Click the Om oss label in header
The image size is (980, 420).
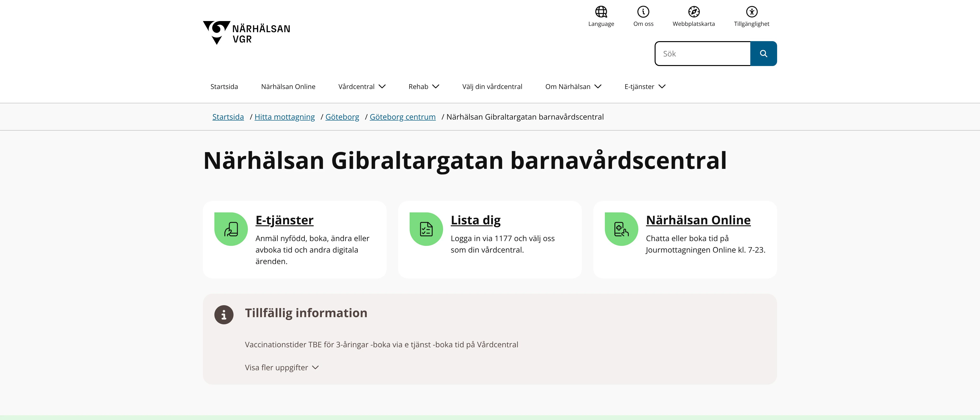pyautogui.click(x=643, y=24)
